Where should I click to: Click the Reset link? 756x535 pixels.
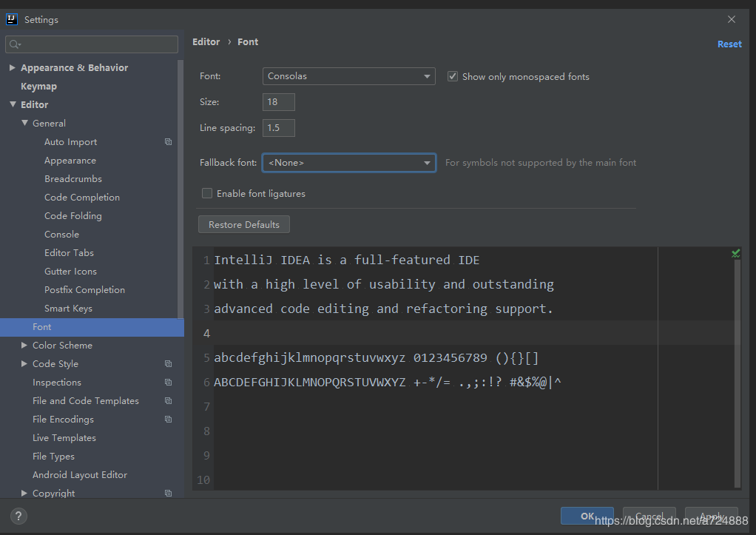(x=729, y=44)
